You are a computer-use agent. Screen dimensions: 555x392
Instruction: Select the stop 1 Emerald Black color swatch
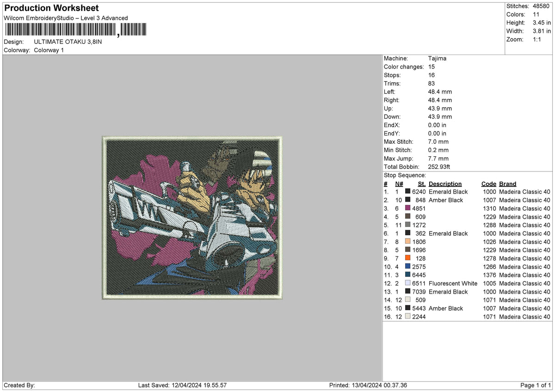pyautogui.click(x=407, y=192)
